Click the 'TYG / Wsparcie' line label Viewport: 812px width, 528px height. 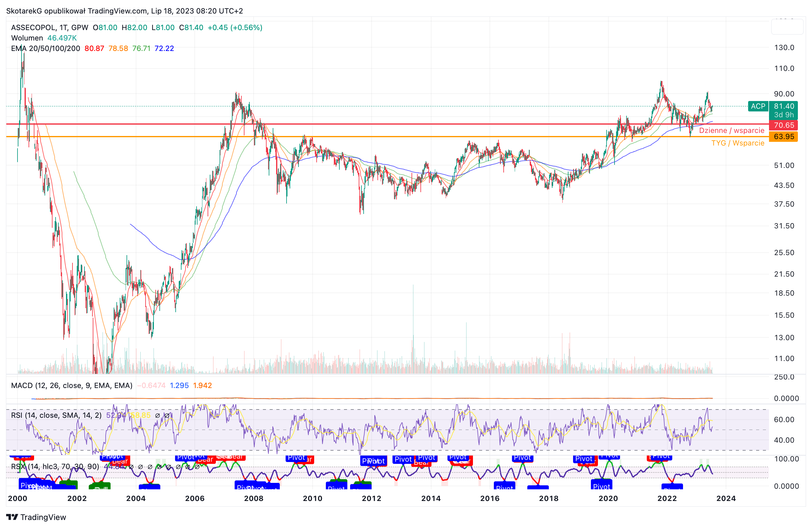click(738, 143)
